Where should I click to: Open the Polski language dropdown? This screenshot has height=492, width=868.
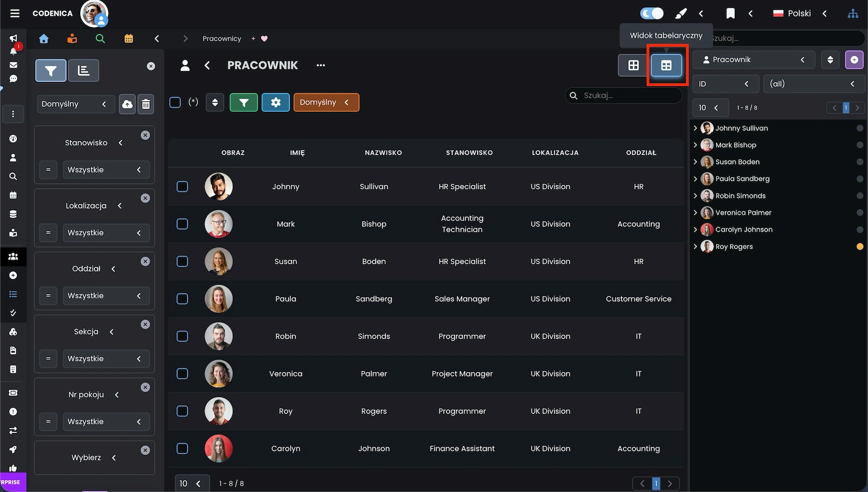(x=800, y=14)
